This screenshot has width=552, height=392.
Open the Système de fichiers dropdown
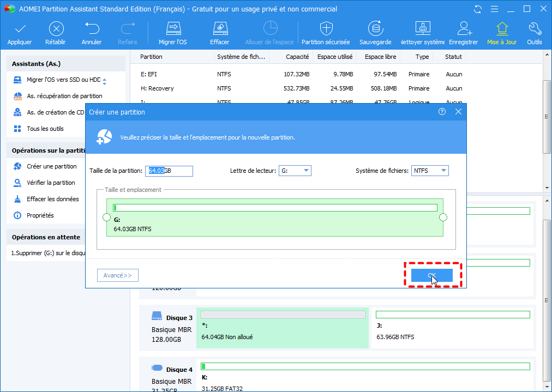(x=430, y=171)
